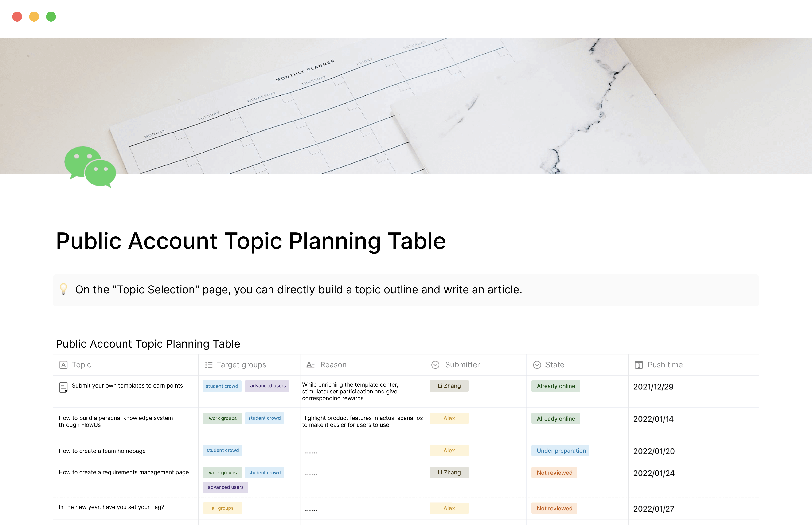
Task: Click the Push time calendar icon
Action: click(x=639, y=365)
